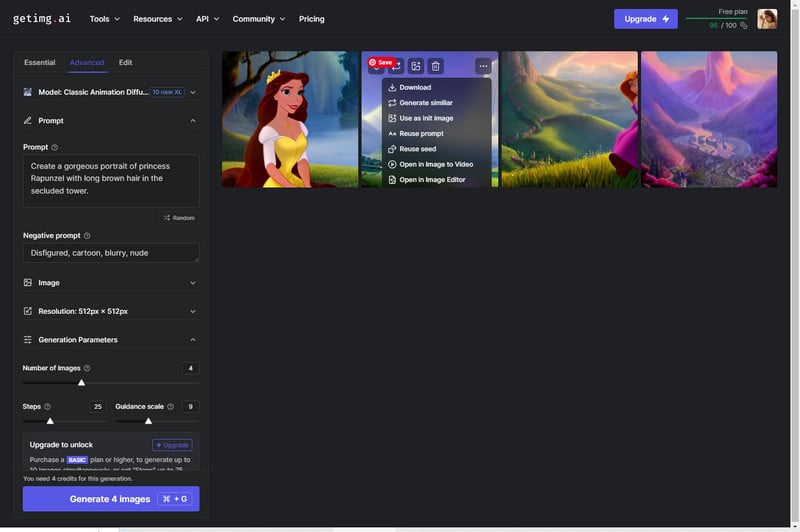
Task: Click the Number of images info icon
Action: (87, 368)
